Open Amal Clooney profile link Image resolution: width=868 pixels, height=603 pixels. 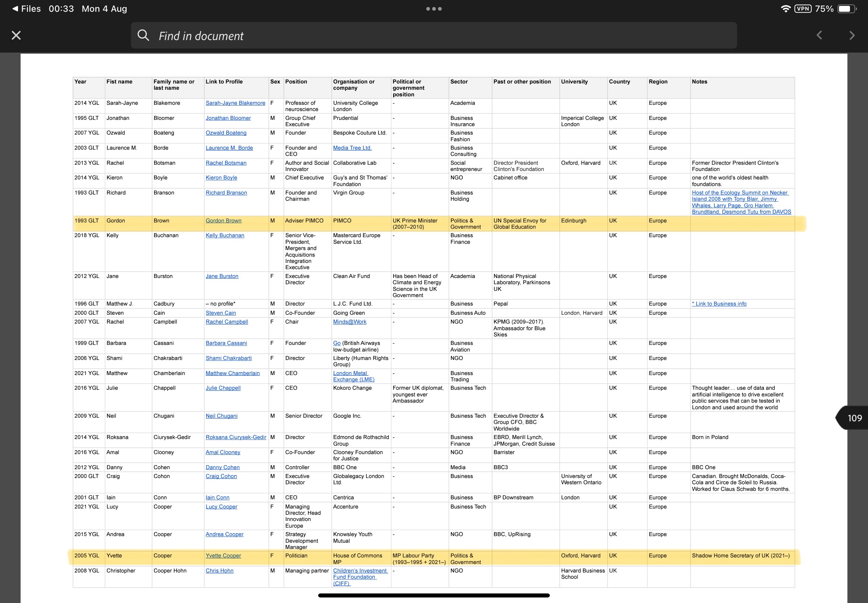pyautogui.click(x=223, y=452)
